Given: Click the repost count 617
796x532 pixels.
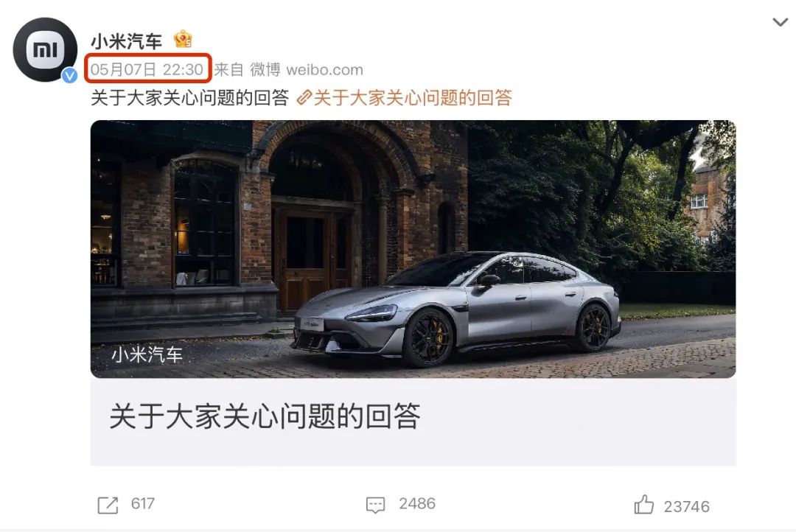Looking at the screenshot, I should tap(143, 503).
